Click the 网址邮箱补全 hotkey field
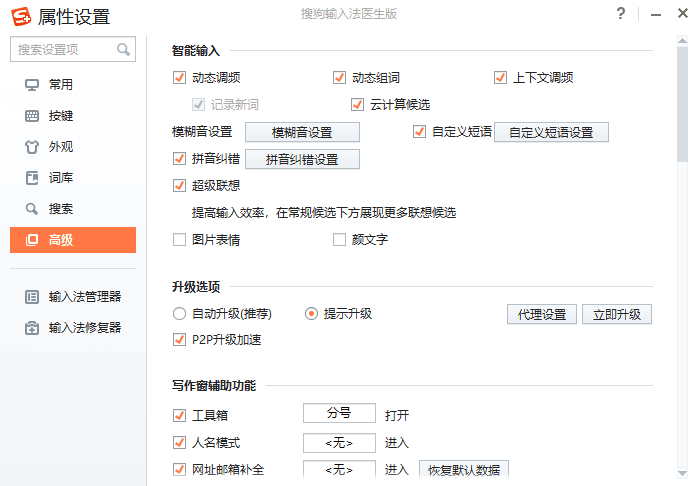The height and width of the screenshot is (486, 695). [339, 470]
